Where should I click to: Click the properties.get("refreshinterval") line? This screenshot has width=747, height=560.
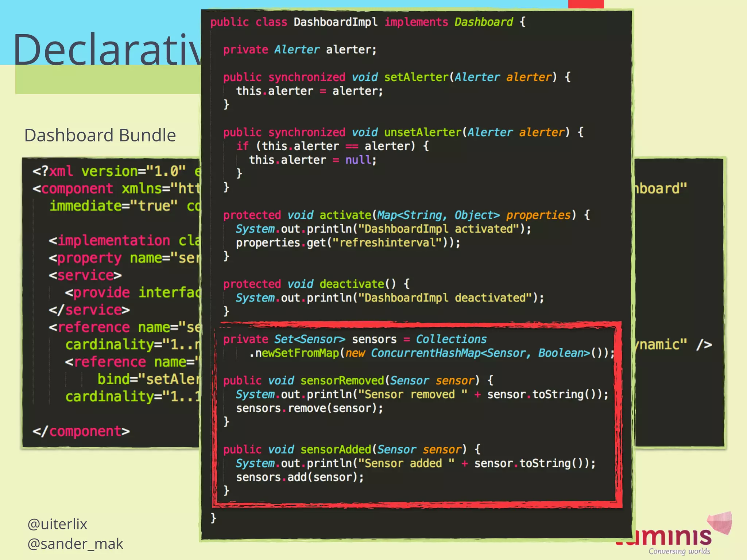[x=348, y=243]
